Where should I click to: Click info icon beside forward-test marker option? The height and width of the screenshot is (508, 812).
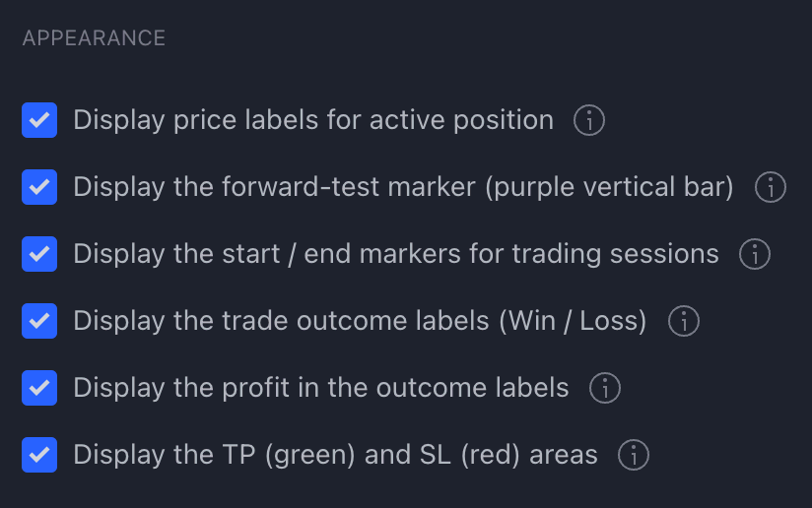[770, 187]
